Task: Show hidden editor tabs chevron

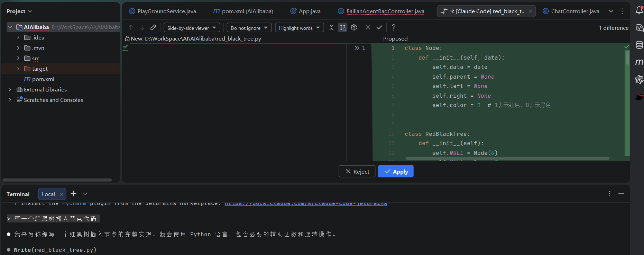Action: 611,11
